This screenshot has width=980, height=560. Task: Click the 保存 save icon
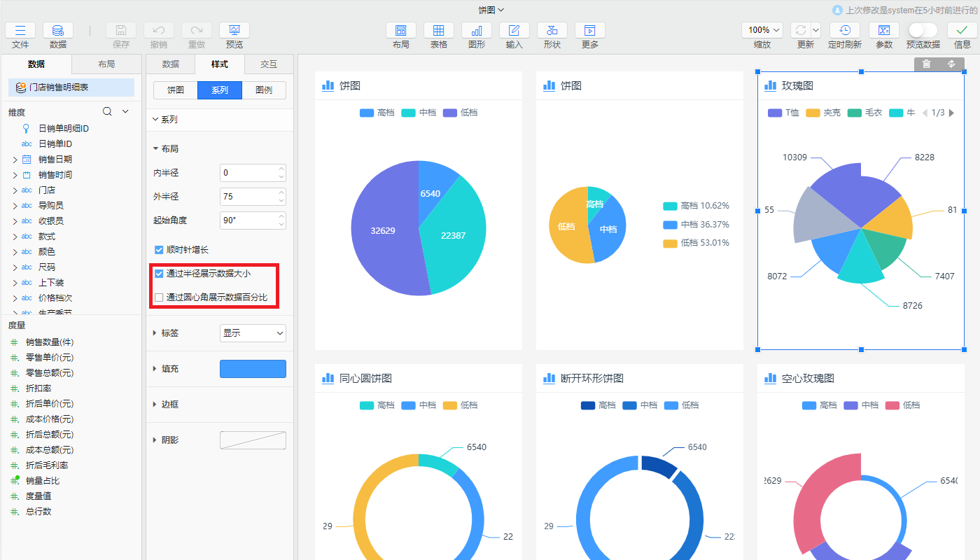tap(121, 30)
